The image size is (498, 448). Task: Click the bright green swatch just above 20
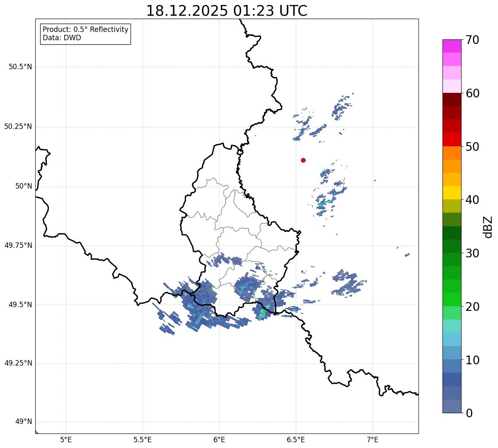[452, 300]
